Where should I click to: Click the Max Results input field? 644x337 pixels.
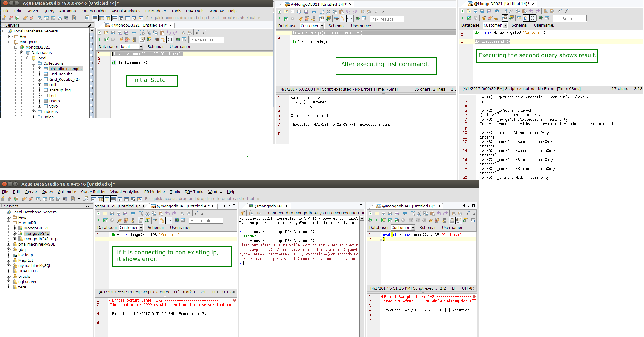click(x=207, y=40)
